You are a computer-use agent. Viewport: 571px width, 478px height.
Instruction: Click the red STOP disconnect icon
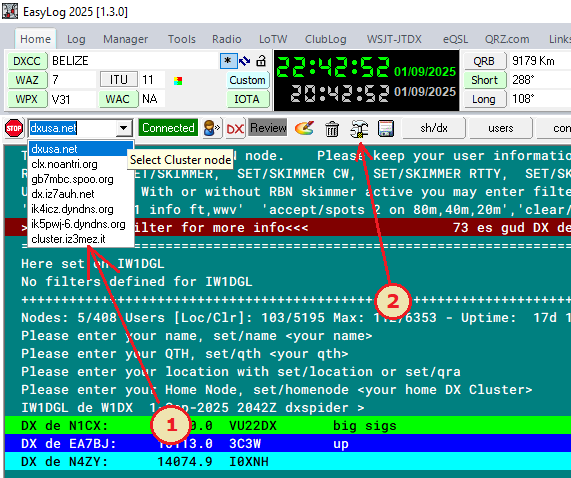coord(14,128)
